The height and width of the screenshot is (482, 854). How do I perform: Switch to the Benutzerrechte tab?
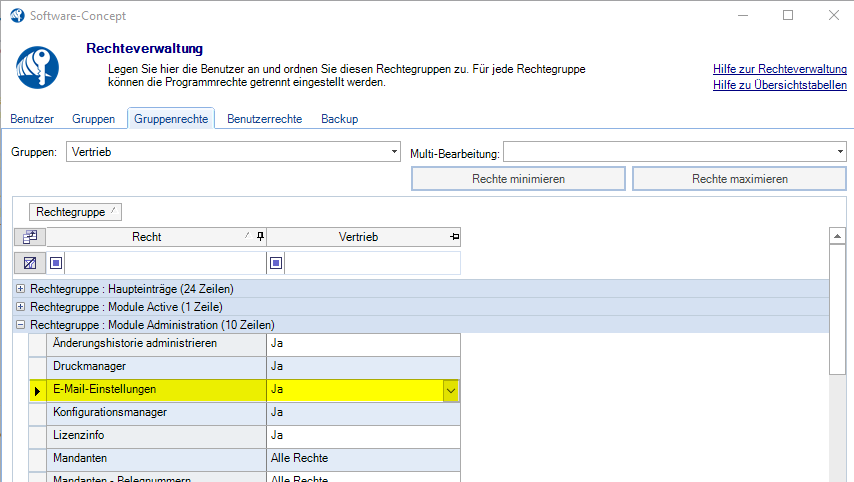click(264, 119)
